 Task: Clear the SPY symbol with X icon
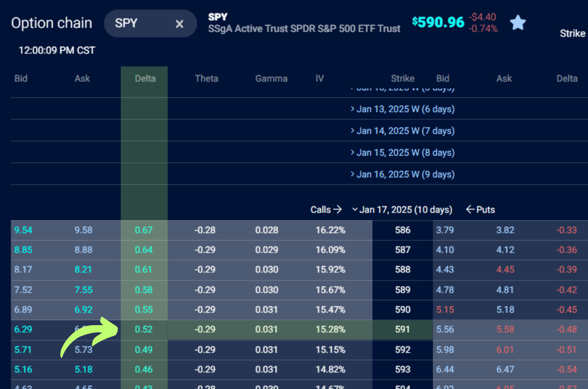pos(180,24)
